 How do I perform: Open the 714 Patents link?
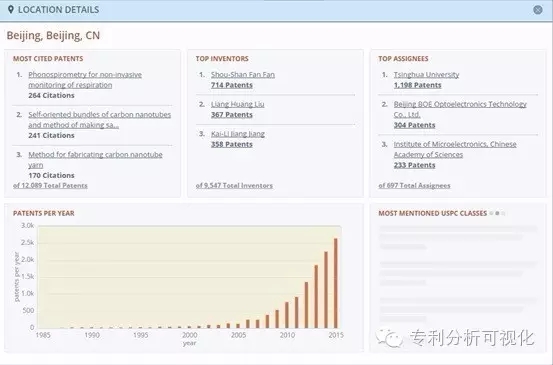pyautogui.click(x=232, y=85)
